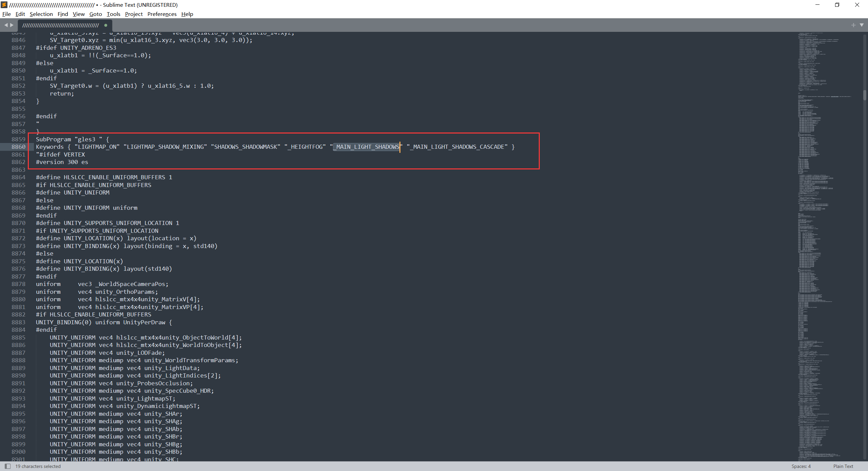Viewport: 868px width, 471px height.
Task: Click the vertical scrollbar thumb
Action: point(865,96)
